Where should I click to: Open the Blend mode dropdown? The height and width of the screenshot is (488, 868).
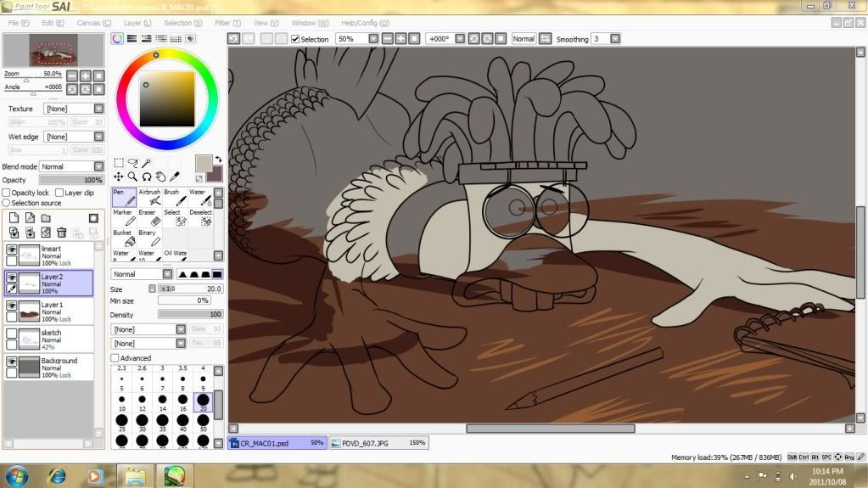pyautogui.click(x=98, y=166)
